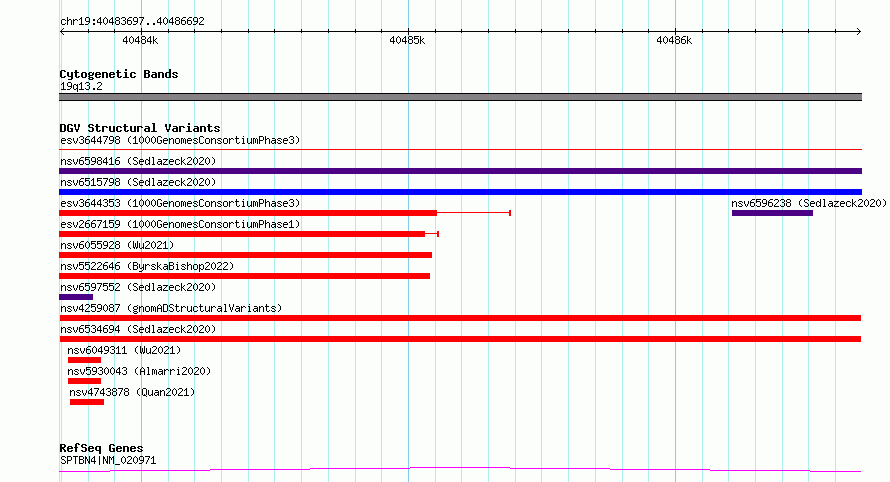Select the nsv6598416 Sedlazeck2020 purple bar
Image resolution: width=890 pixels, height=482 pixels.
click(460, 171)
